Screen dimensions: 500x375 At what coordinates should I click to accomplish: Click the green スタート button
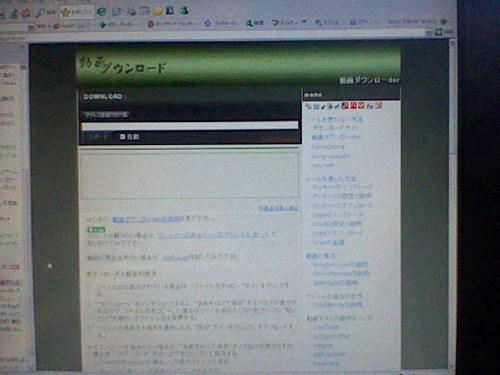(x=97, y=137)
